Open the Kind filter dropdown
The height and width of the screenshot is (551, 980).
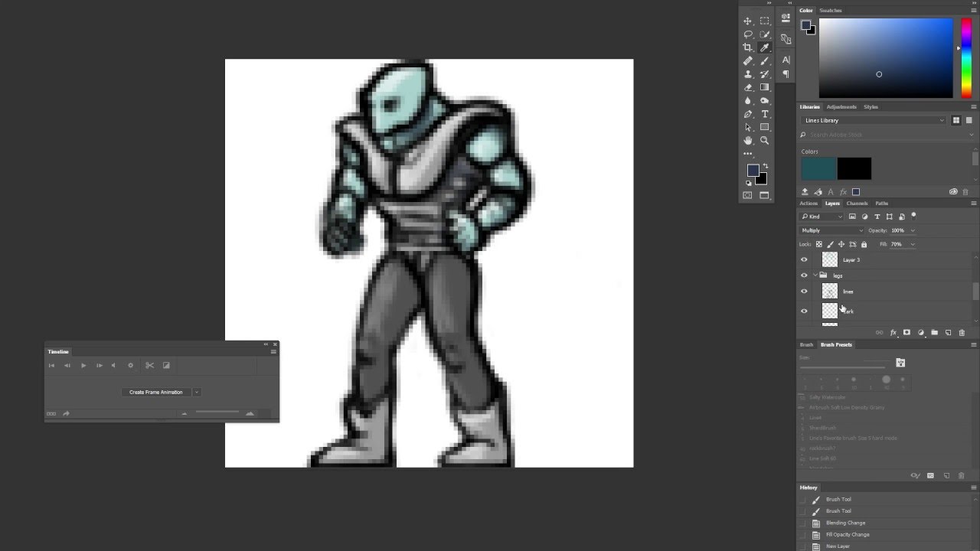click(x=821, y=217)
